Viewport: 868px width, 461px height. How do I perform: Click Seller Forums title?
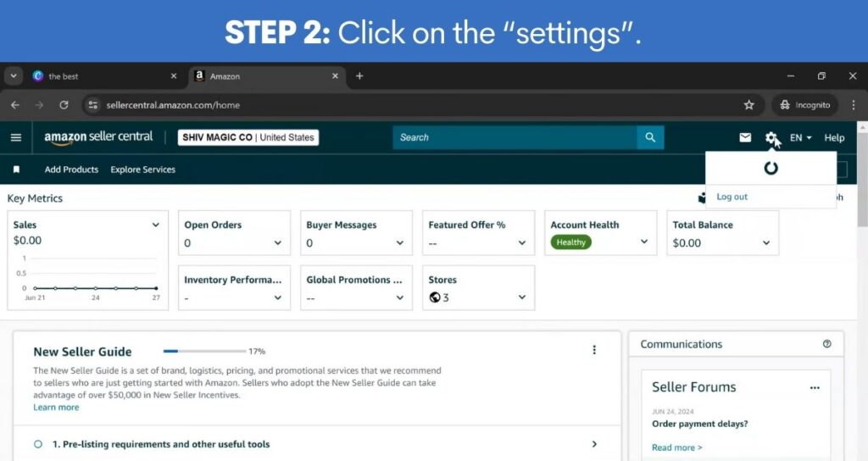tap(693, 386)
